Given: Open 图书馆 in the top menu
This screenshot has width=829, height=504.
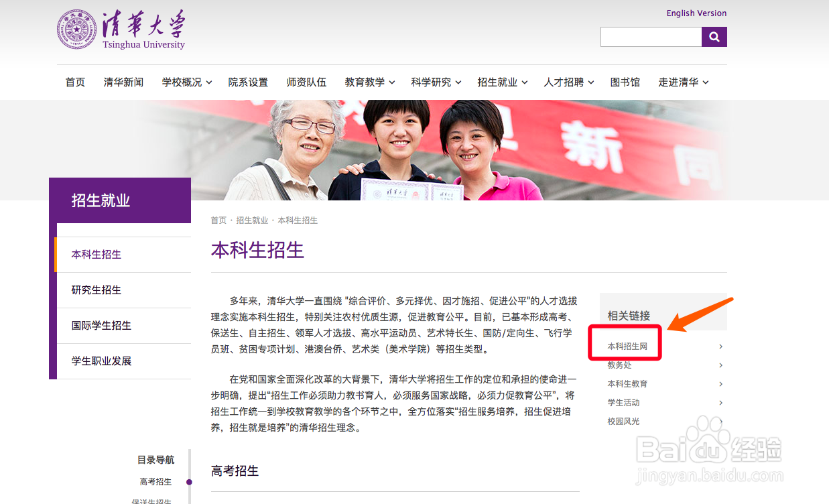Looking at the screenshot, I should coord(625,82).
